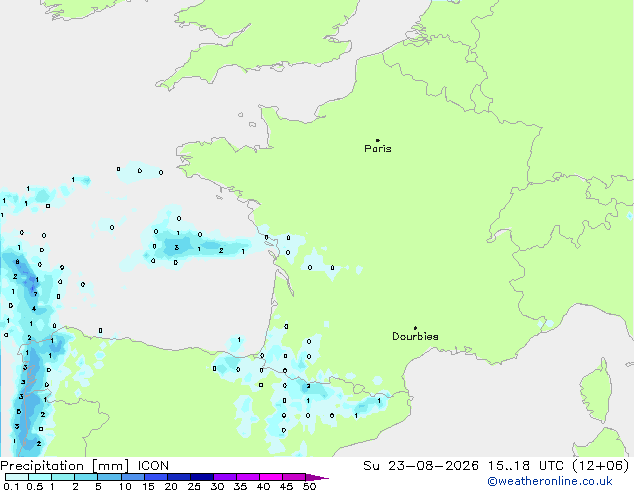Screen dimensions: 634x490
Task: Pick the legend swatch between 1 and 2
Action: click(63, 477)
